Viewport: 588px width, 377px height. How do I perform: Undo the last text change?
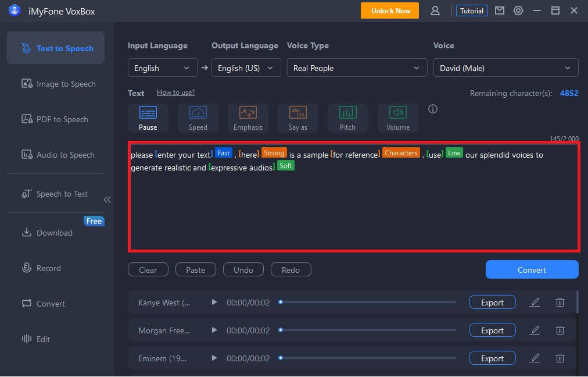coord(243,269)
